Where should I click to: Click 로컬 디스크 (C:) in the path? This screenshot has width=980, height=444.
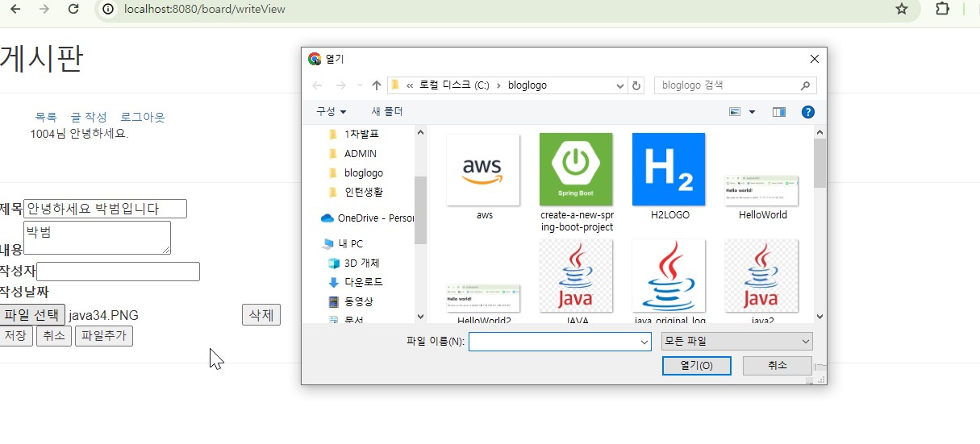[x=454, y=85]
